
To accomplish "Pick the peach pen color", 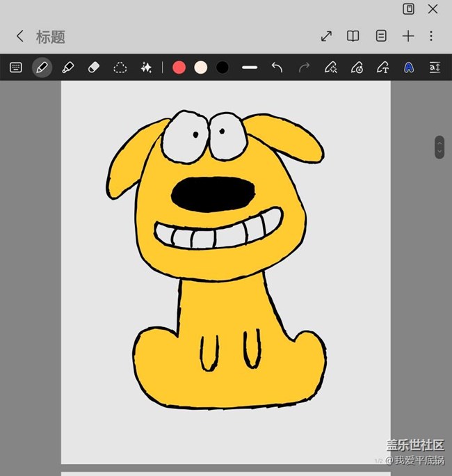I will click(201, 68).
